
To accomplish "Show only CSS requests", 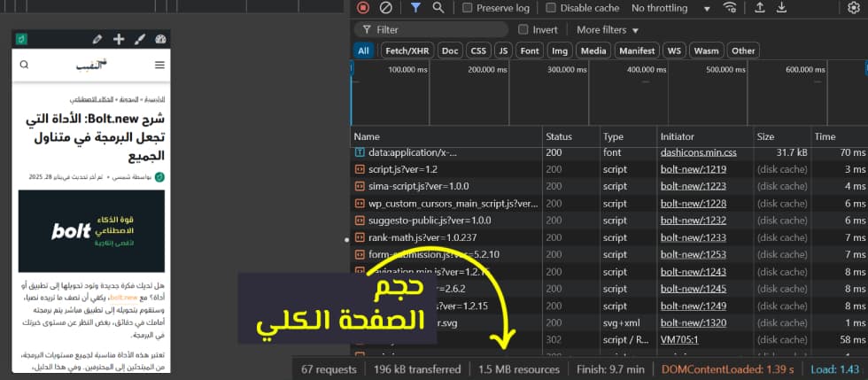I will (x=478, y=51).
